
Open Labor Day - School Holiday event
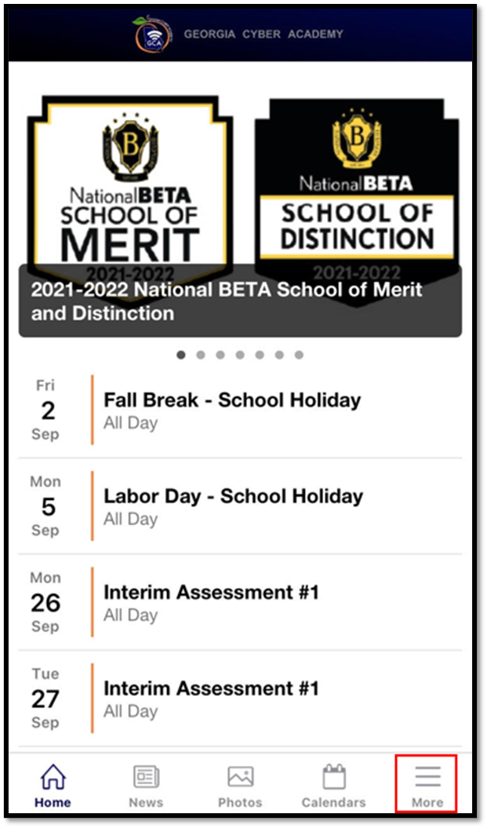tap(240, 506)
